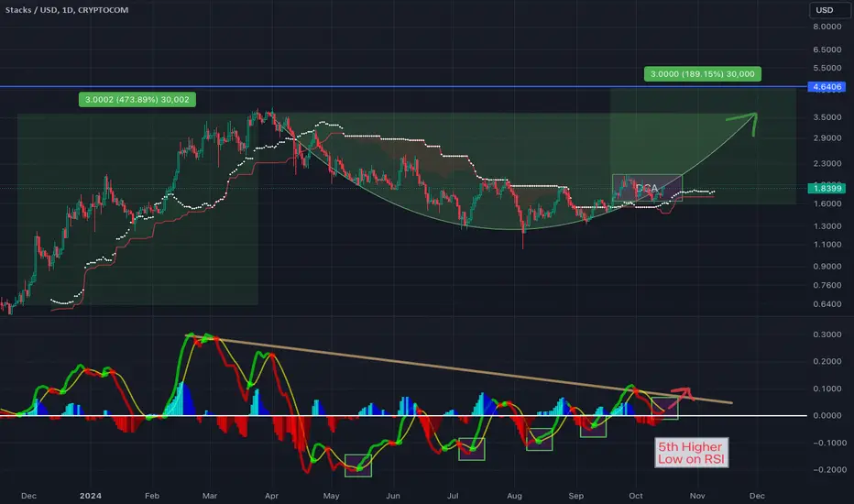Click the Jun label on time axis

coord(393,495)
